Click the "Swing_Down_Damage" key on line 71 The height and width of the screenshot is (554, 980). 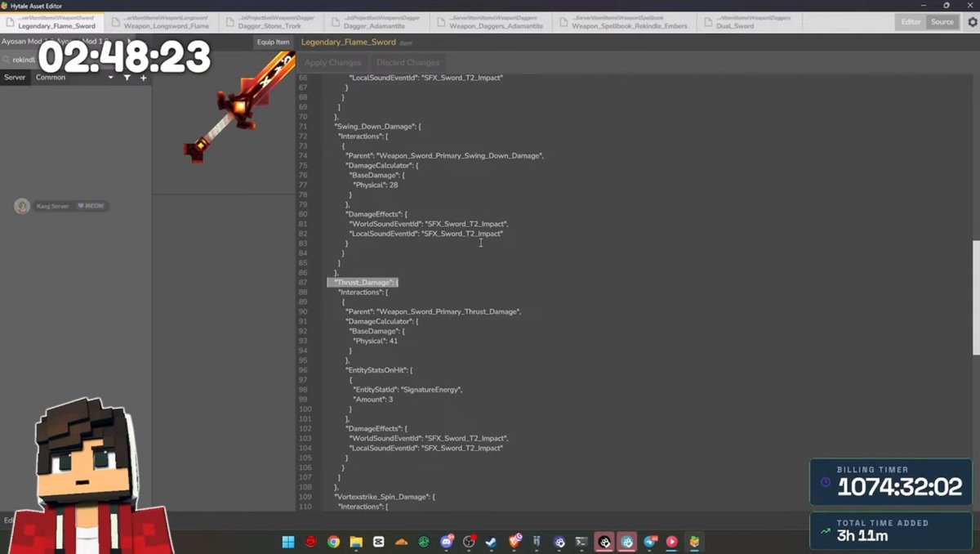click(376, 127)
